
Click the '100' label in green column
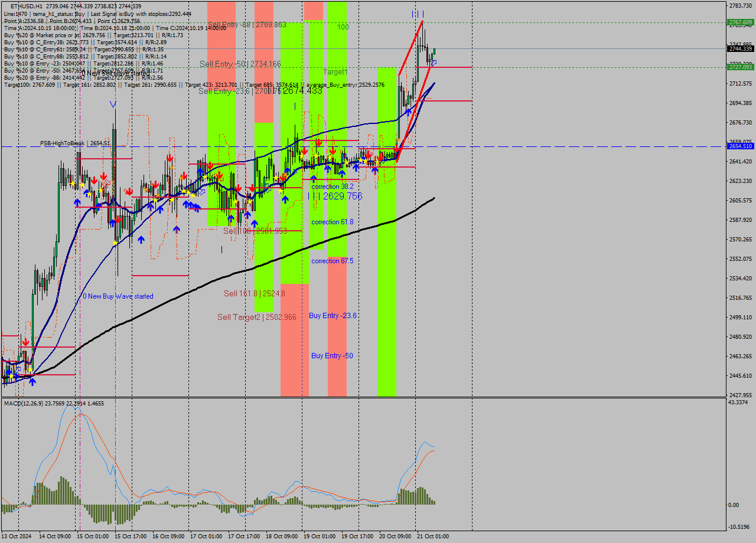343,27
